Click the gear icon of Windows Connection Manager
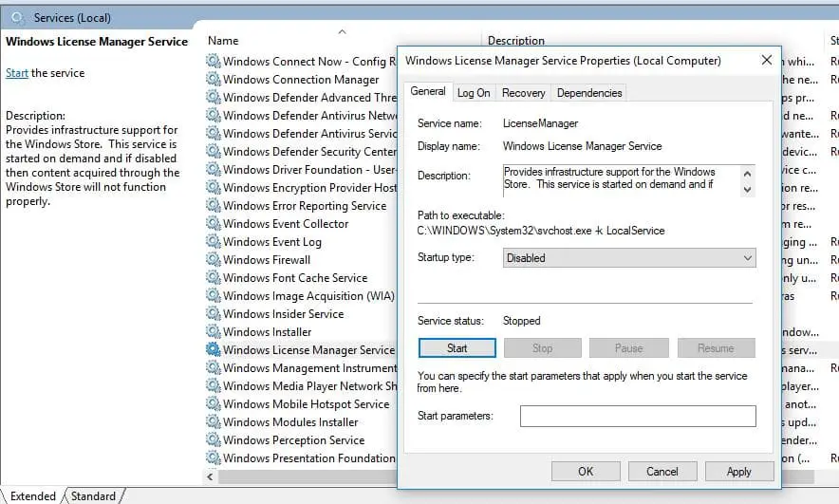Viewport: 839px width, 504px height. [213, 79]
